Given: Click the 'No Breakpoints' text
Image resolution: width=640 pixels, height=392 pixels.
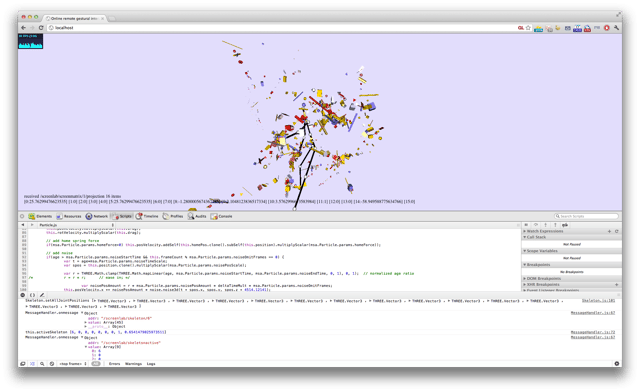Looking at the screenshot, I should [571, 272].
